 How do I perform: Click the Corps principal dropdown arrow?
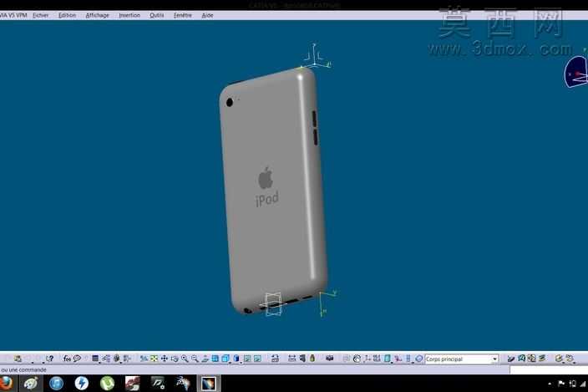click(495, 359)
